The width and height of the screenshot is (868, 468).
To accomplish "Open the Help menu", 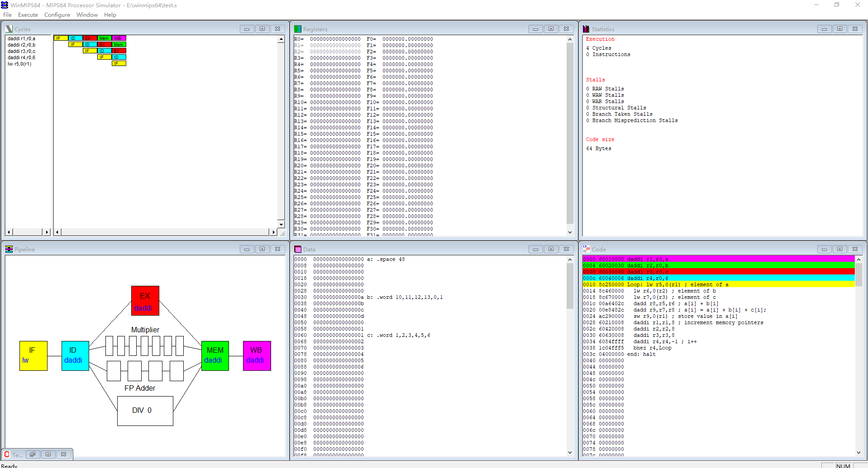I will point(110,14).
